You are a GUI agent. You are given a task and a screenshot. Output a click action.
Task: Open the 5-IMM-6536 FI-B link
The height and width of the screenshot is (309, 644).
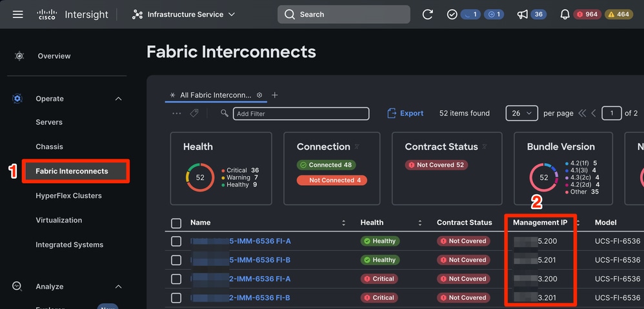click(241, 260)
